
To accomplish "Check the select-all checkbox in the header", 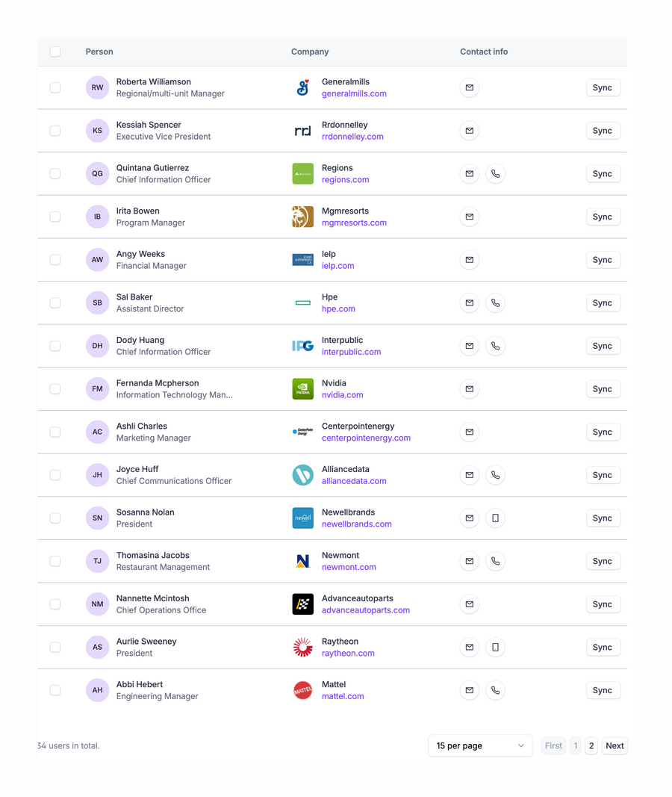I will click(x=55, y=52).
